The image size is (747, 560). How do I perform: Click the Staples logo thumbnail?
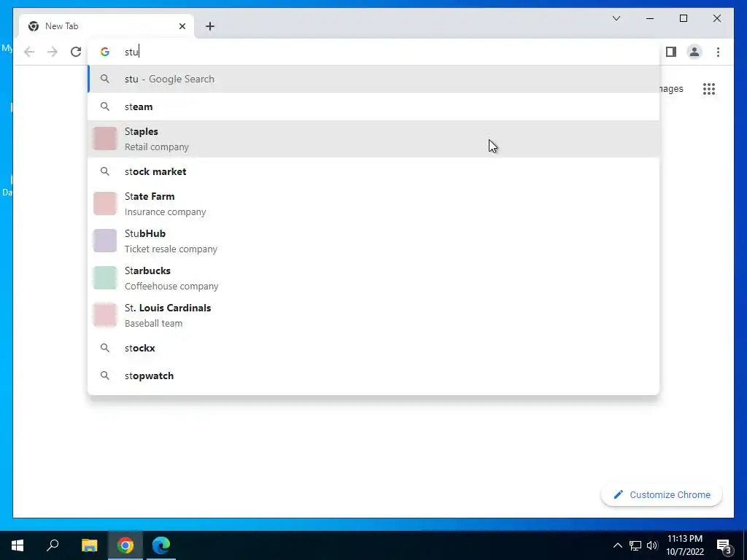(x=105, y=139)
